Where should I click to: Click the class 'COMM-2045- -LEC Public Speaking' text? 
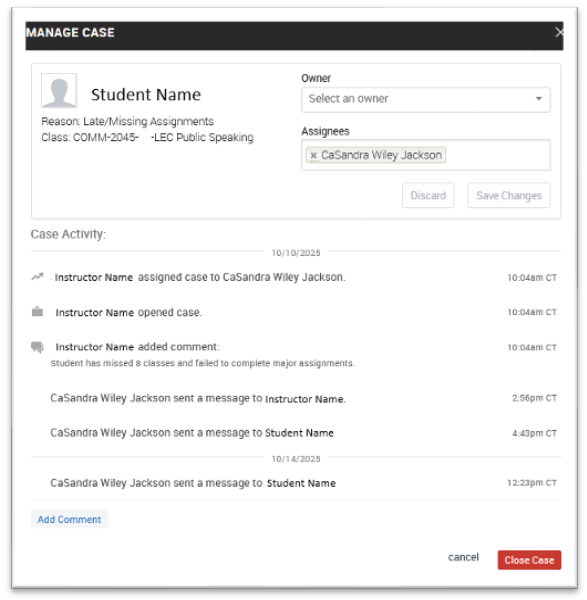(147, 137)
